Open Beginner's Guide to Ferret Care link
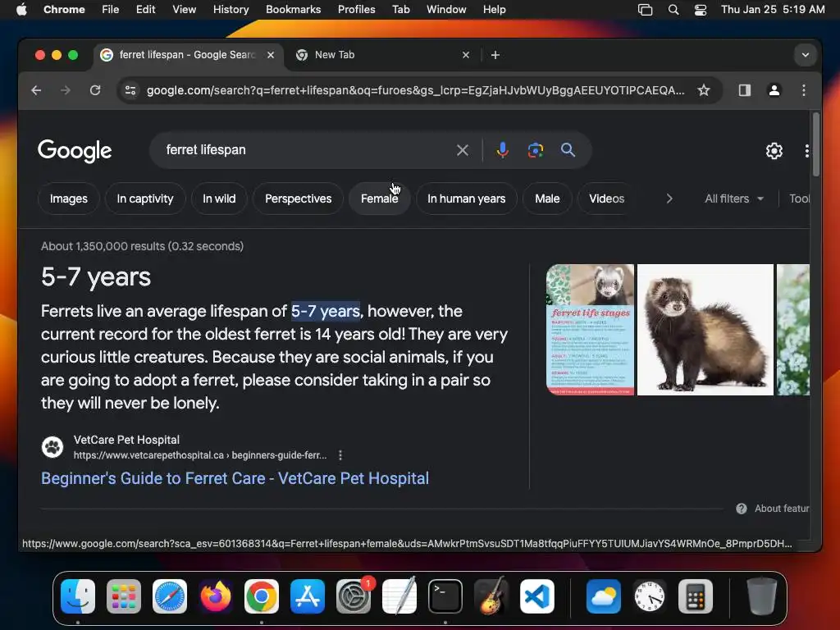Viewport: 840px width, 630px height. 235,478
